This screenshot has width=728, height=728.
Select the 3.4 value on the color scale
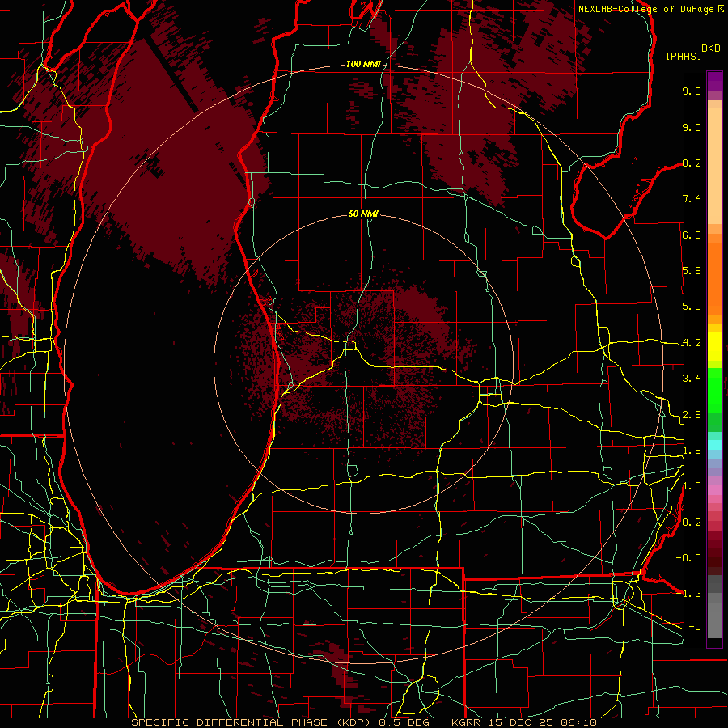(x=692, y=379)
